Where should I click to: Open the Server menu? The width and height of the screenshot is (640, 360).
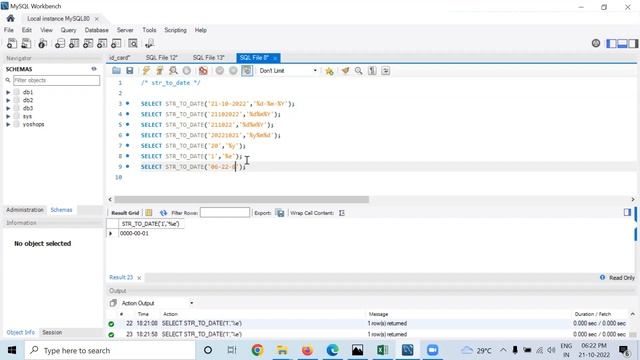(x=125, y=30)
